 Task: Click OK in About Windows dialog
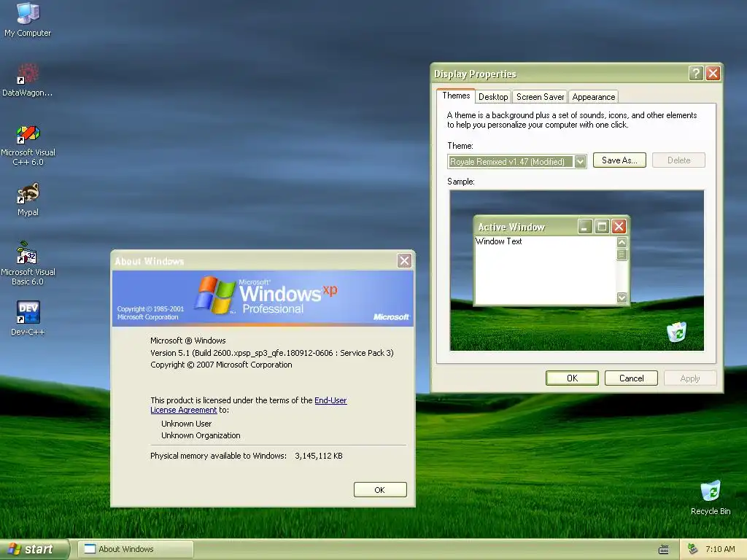point(380,489)
